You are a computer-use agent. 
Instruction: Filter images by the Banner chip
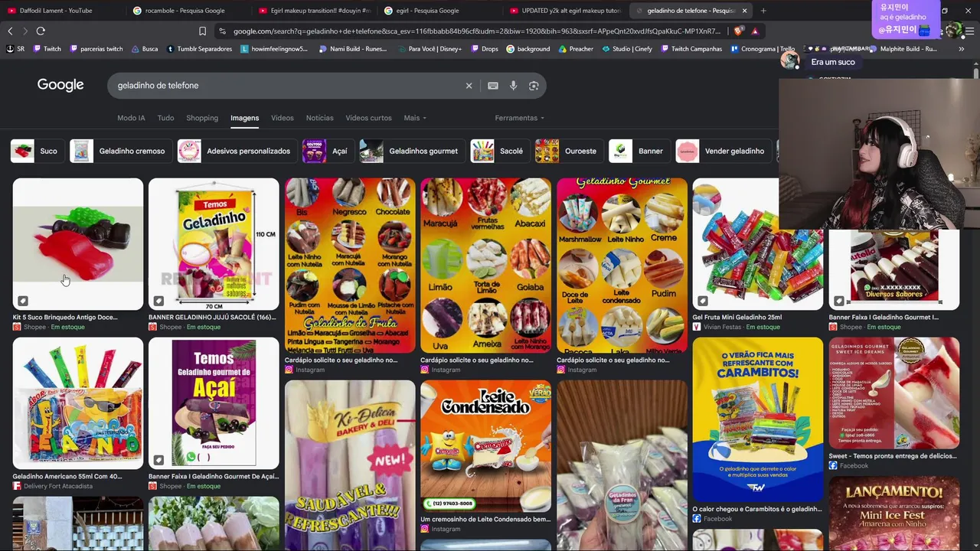tap(638, 151)
